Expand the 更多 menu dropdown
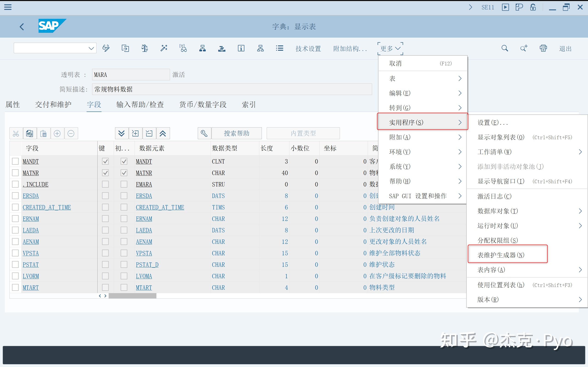 pyautogui.click(x=390, y=49)
